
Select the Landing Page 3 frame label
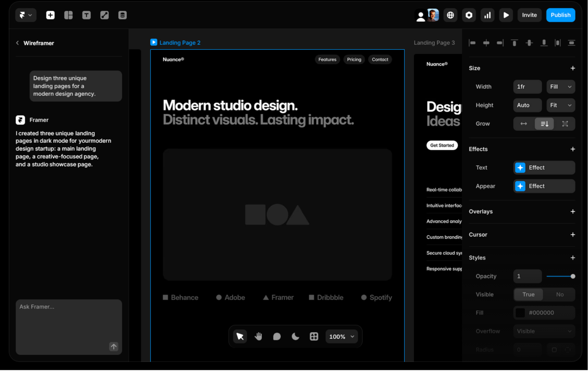click(434, 43)
